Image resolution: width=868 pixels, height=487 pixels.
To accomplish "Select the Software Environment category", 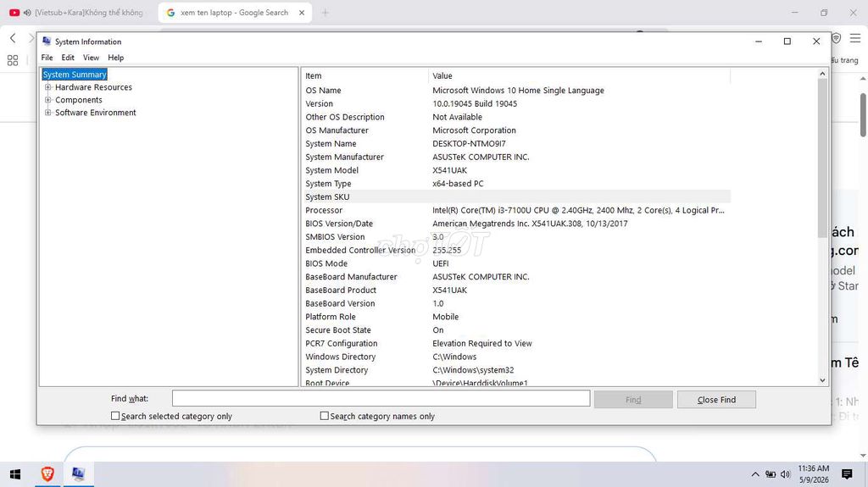I will point(95,113).
